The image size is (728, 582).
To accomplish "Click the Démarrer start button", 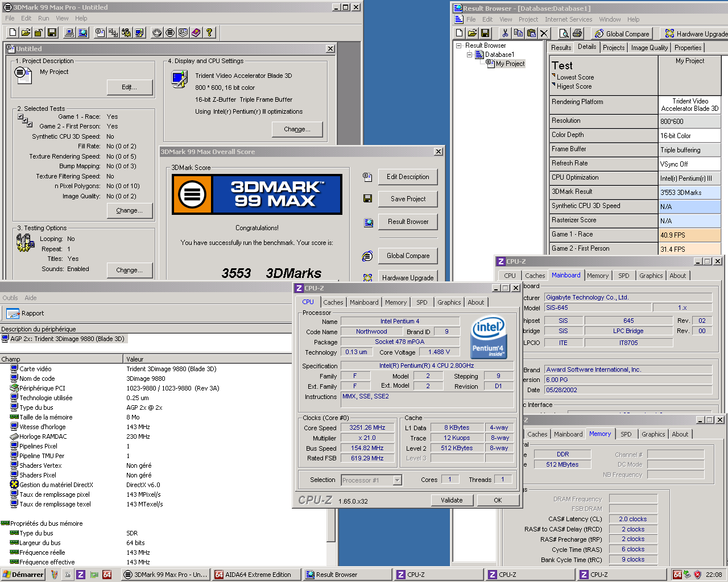I will click(23, 575).
